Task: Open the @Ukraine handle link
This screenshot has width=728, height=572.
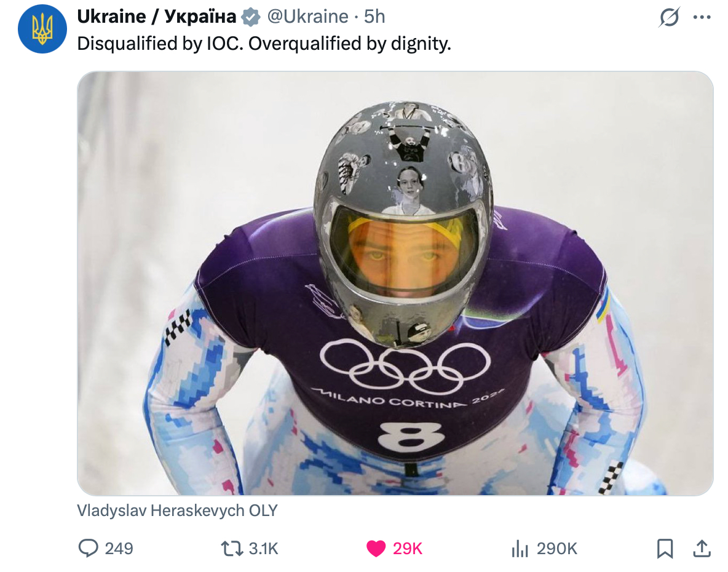Action: coord(308,17)
